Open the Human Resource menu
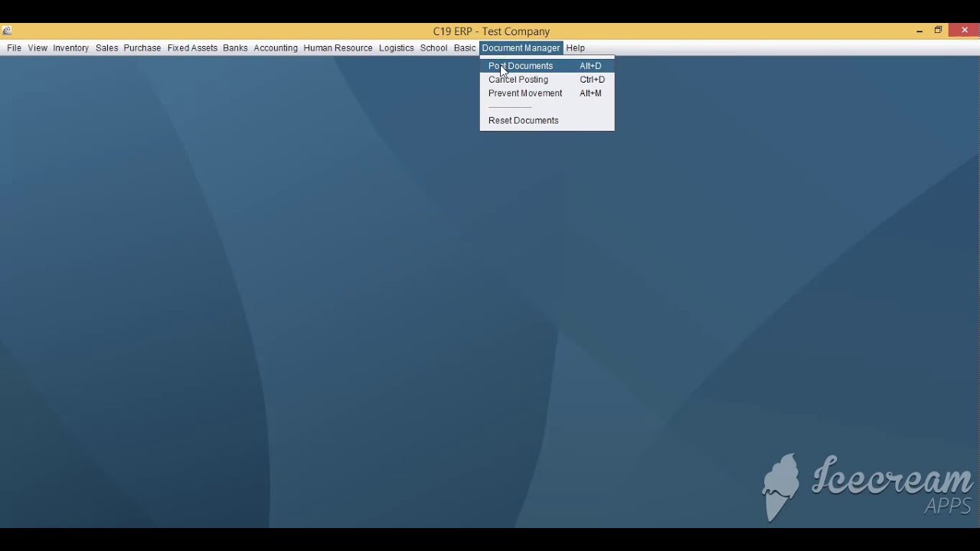The image size is (980, 551). click(338, 48)
